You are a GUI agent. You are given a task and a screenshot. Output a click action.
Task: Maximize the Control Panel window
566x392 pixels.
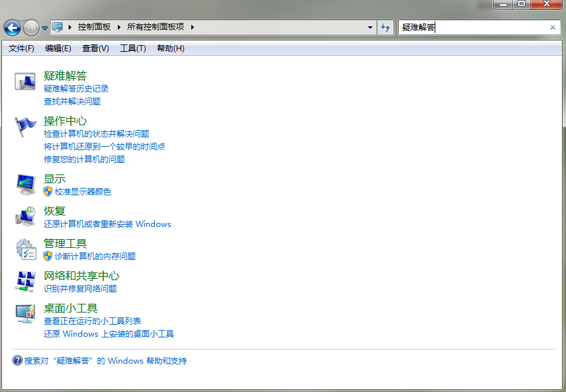pos(522,4)
